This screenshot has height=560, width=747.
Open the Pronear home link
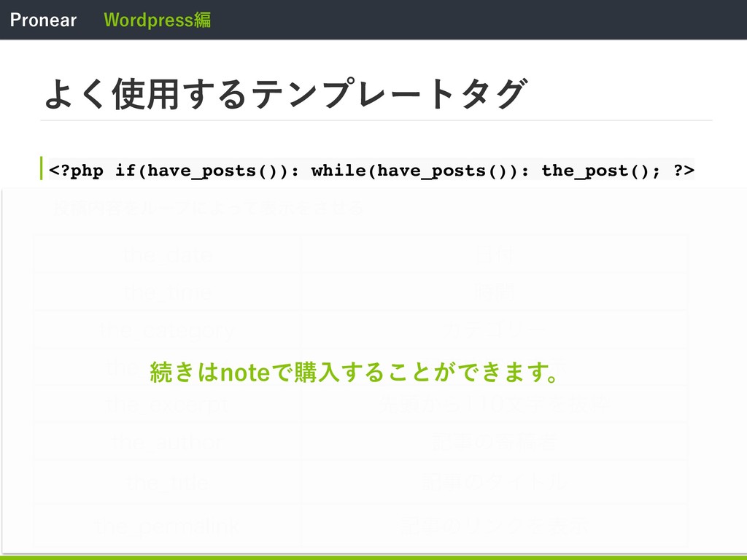coord(43,20)
